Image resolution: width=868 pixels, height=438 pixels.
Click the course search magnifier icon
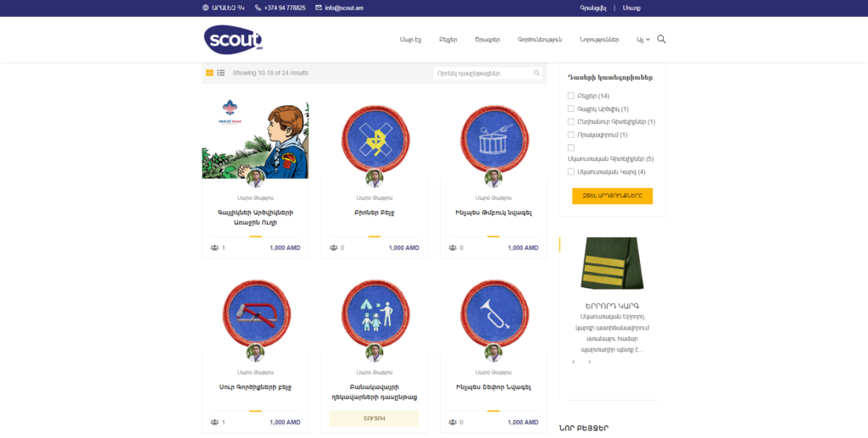[537, 73]
